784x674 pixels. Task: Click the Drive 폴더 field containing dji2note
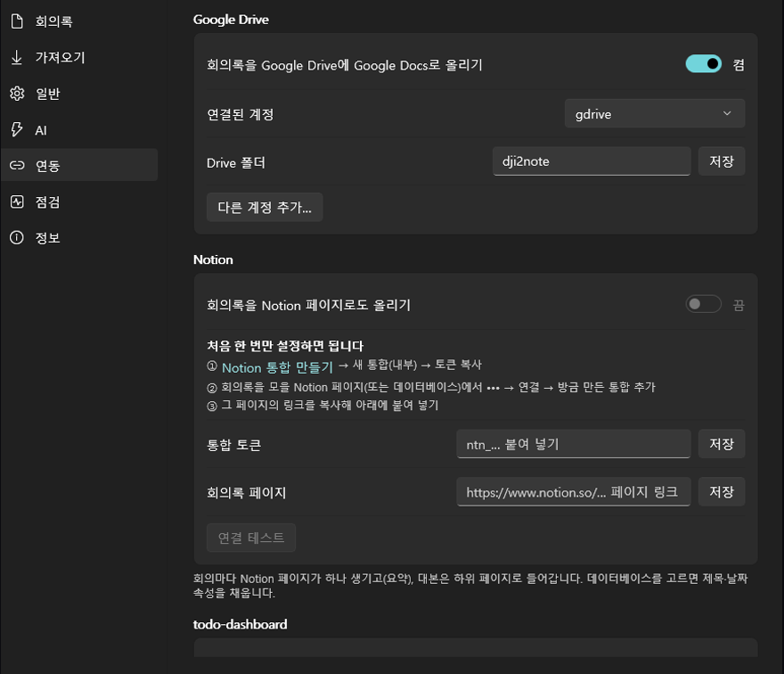pos(592,161)
